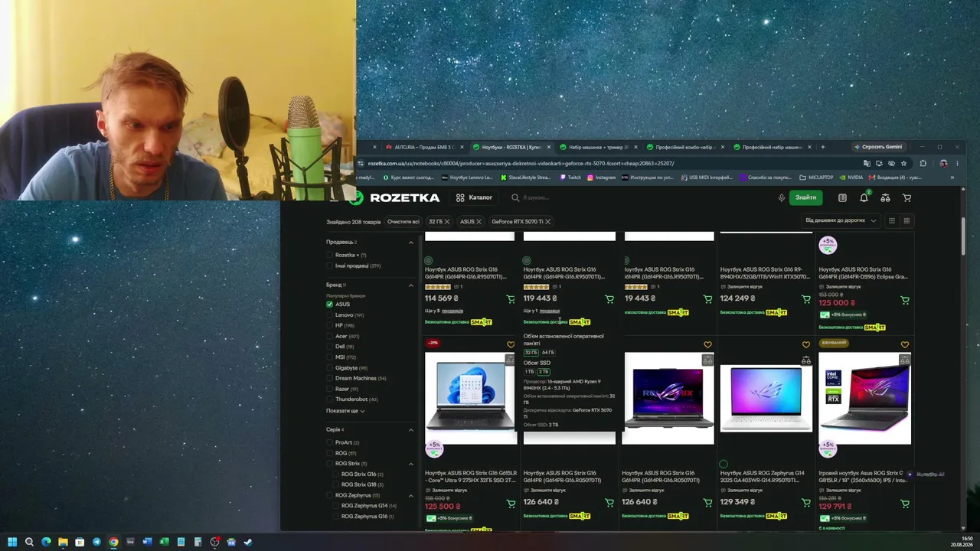Viewport: 980px width, 551px height.
Task: Check the MSI brand checkbox
Action: pyautogui.click(x=330, y=357)
